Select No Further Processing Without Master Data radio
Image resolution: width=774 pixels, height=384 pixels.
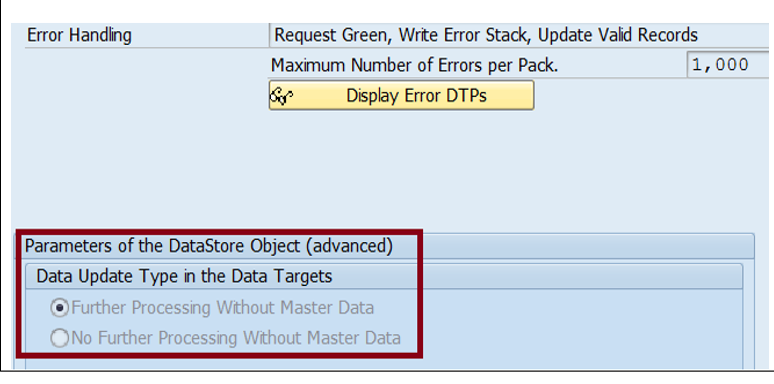(60, 338)
